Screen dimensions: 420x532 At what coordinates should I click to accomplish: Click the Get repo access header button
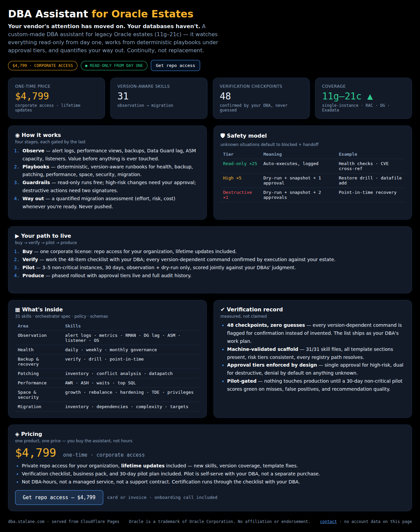[x=175, y=66]
